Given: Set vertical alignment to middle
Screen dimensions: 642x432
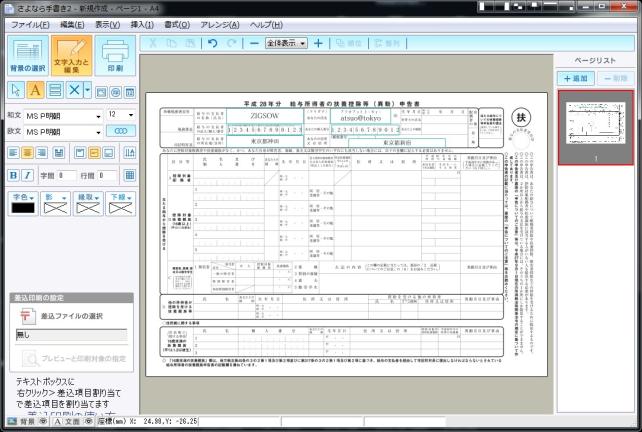Looking at the screenshot, I should click(x=94, y=153).
